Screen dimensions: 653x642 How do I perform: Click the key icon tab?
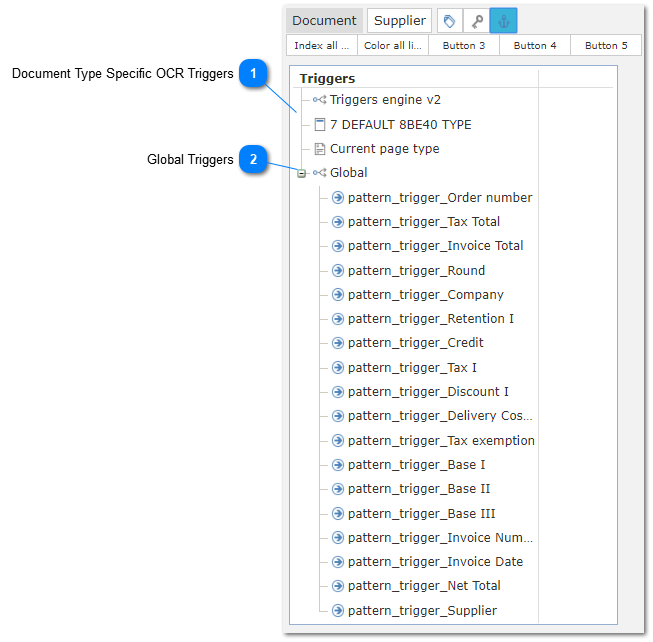[477, 21]
